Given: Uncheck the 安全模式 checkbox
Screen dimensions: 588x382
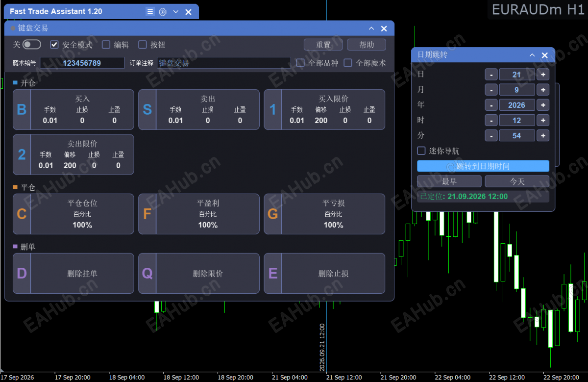Looking at the screenshot, I should tap(54, 45).
